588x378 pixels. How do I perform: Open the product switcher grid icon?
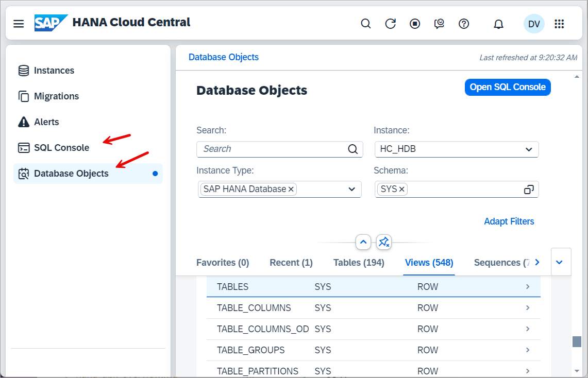(559, 24)
